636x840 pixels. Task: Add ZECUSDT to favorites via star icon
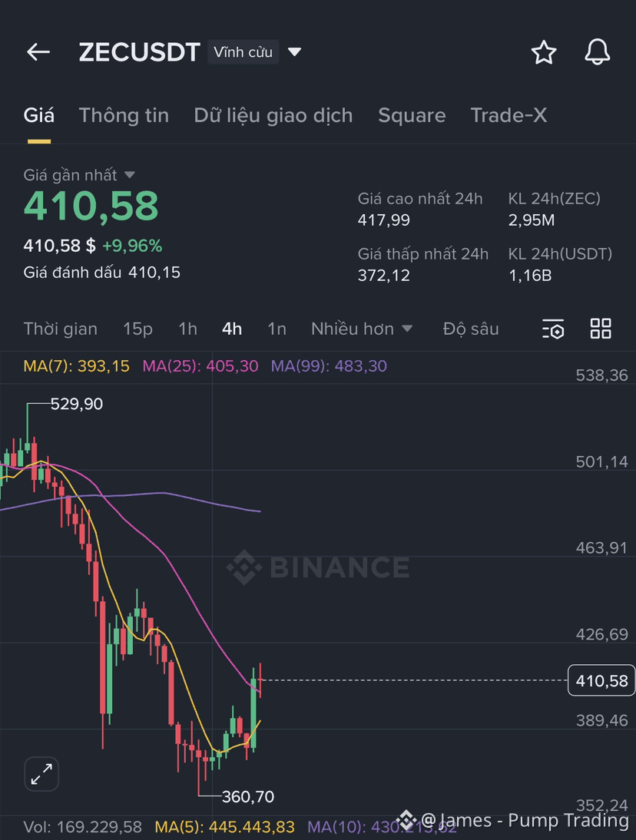pyautogui.click(x=544, y=52)
